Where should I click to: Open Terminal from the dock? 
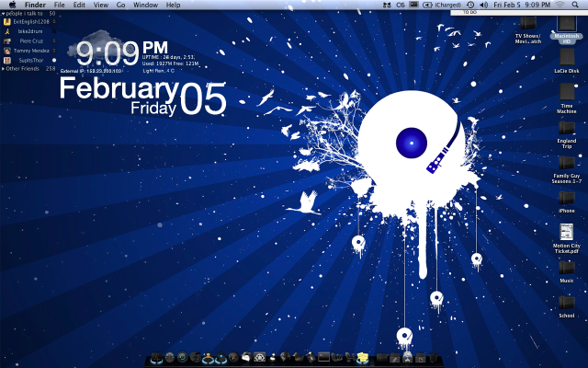coord(323,357)
